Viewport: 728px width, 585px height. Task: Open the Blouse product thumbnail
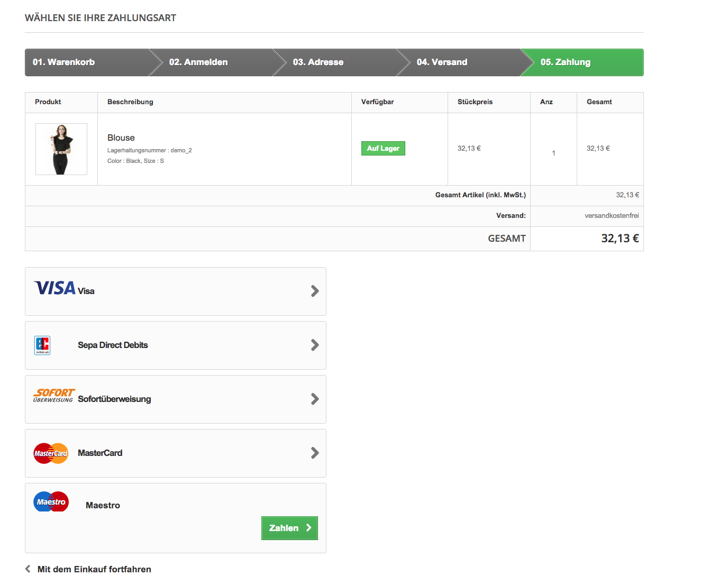(x=61, y=149)
